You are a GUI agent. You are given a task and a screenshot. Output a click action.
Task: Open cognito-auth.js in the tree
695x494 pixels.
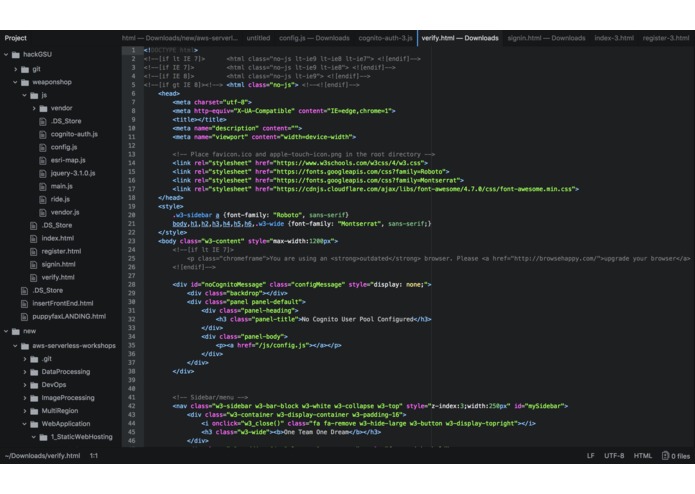click(74, 134)
